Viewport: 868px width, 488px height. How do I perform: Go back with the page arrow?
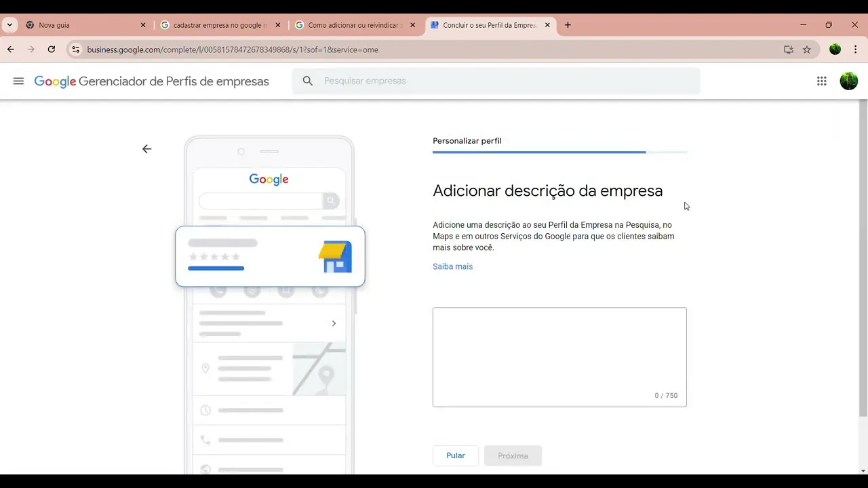coord(146,149)
